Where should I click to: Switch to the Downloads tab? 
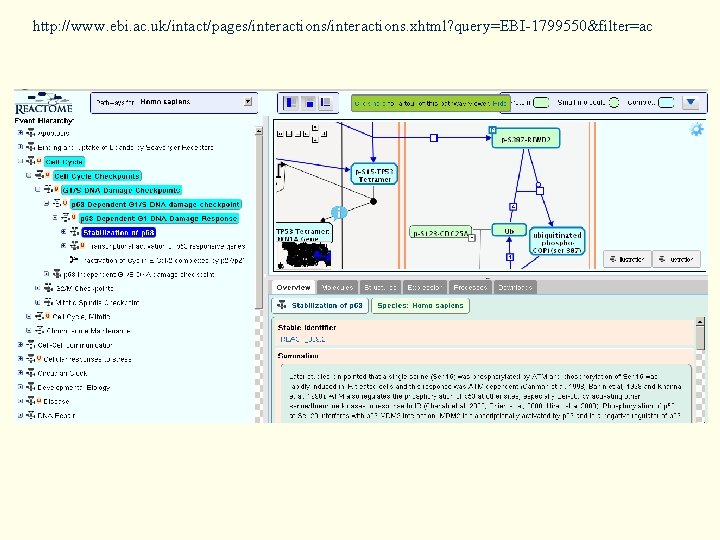point(515,287)
